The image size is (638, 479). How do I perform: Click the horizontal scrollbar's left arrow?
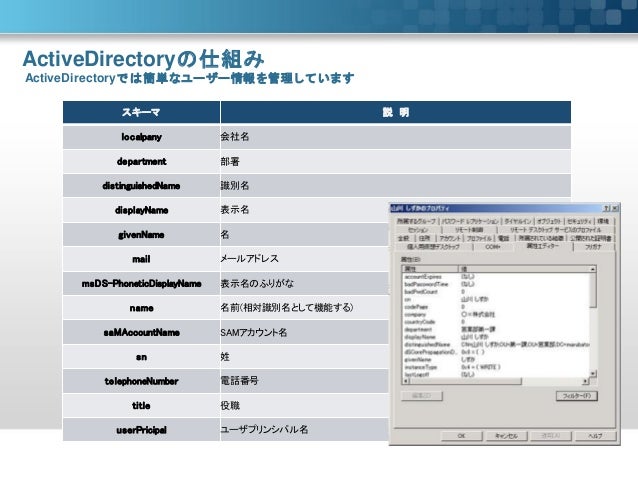click(406, 381)
